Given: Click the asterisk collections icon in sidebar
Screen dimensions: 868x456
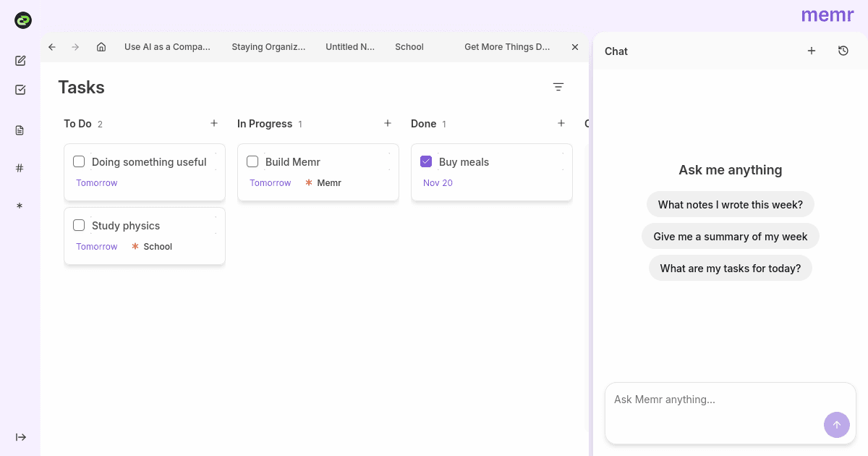Looking at the screenshot, I should pos(20,206).
